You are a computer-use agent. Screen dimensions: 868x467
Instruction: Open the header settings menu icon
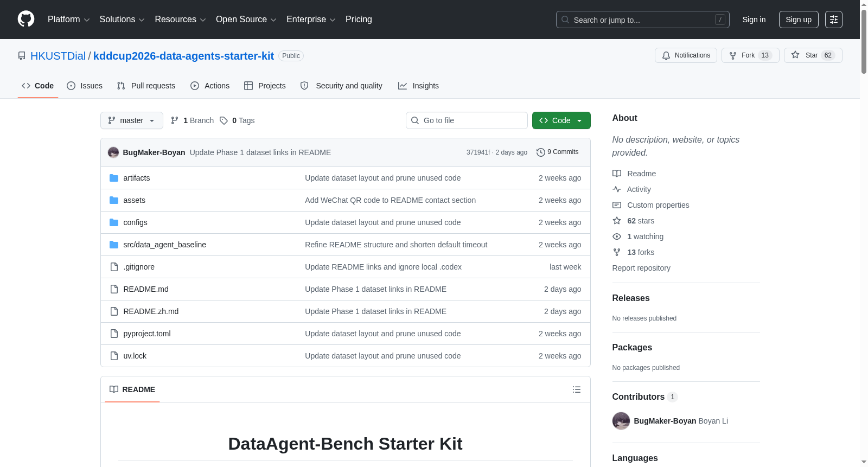(834, 20)
